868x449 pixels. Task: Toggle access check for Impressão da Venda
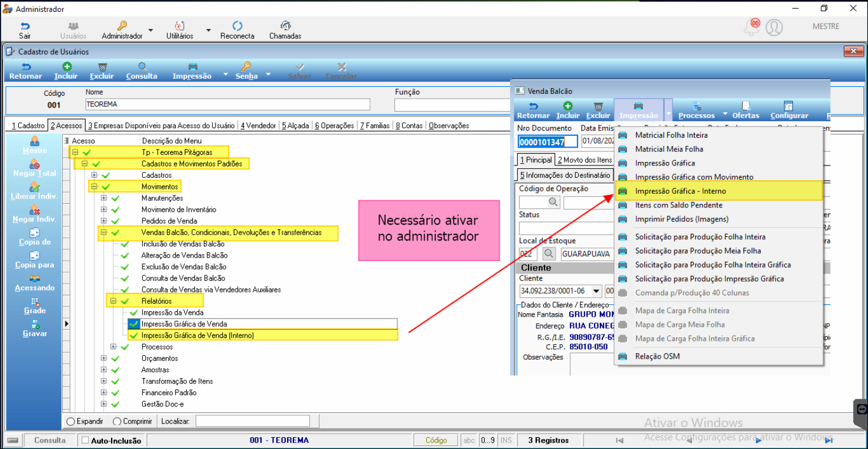click(133, 313)
